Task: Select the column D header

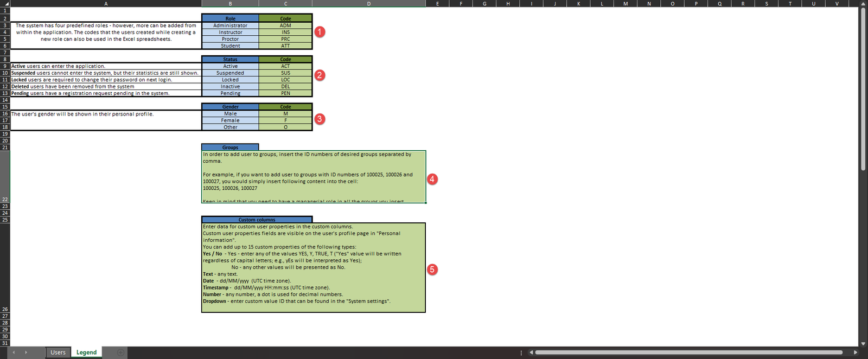Action: click(x=369, y=4)
